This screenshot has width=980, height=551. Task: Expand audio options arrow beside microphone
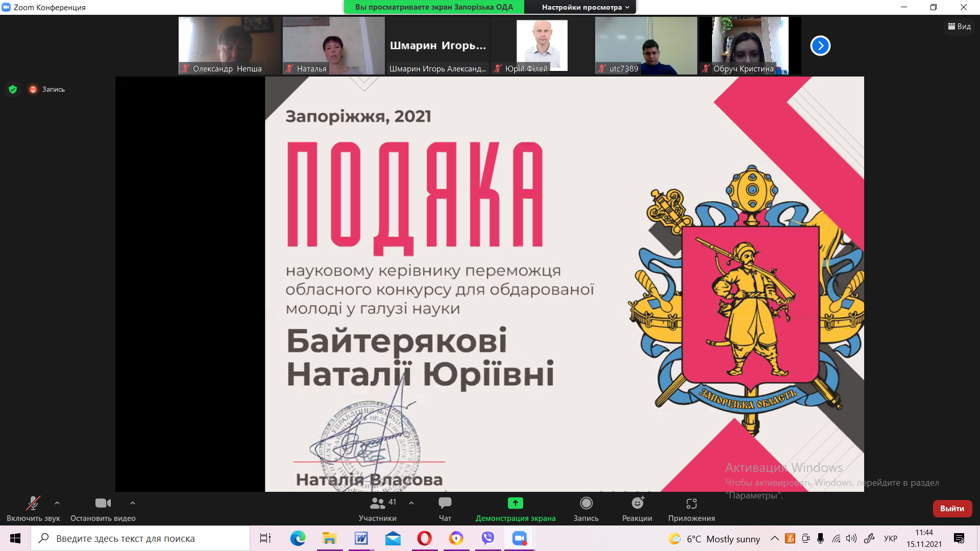pyautogui.click(x=57, y=503)
